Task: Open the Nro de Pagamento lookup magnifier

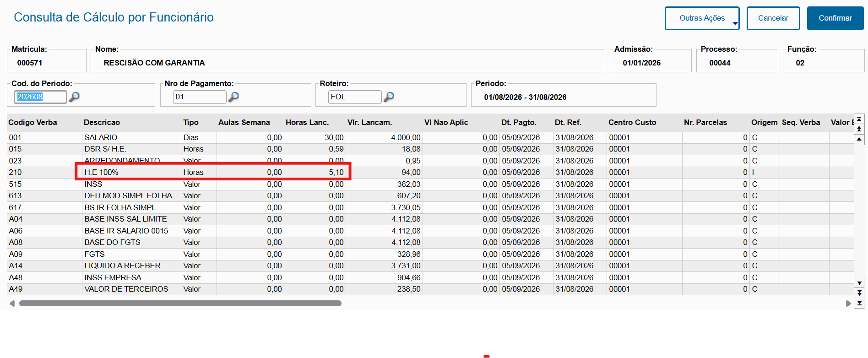Action: pos(233,97)
